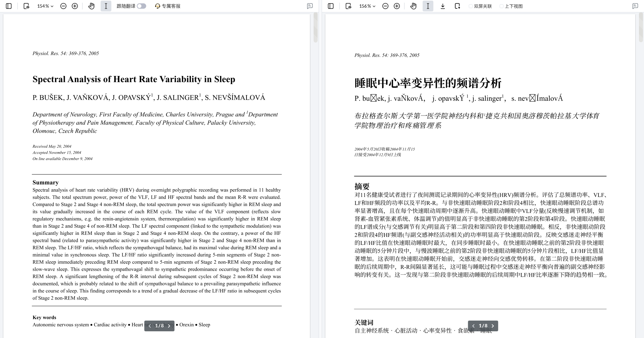This screenshot has width=644, height=338.
Task: Click the export page icon in right toolbar
Action: click(458, 6)
